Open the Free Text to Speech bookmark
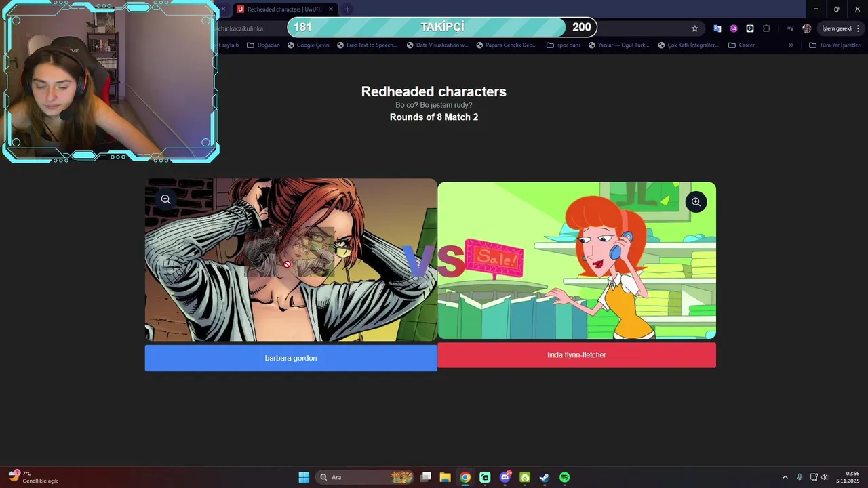 367,45
